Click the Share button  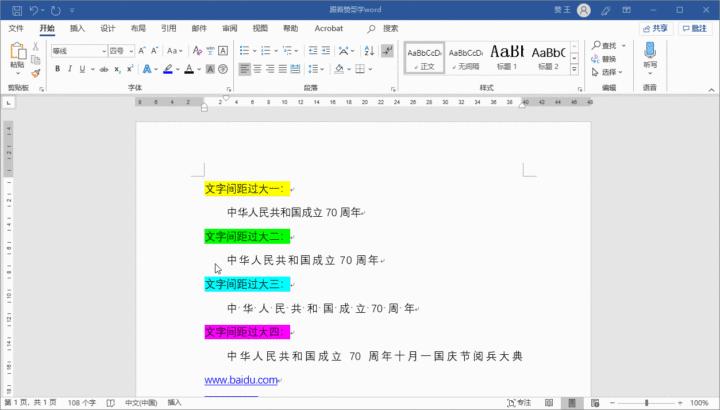[656, 28]
